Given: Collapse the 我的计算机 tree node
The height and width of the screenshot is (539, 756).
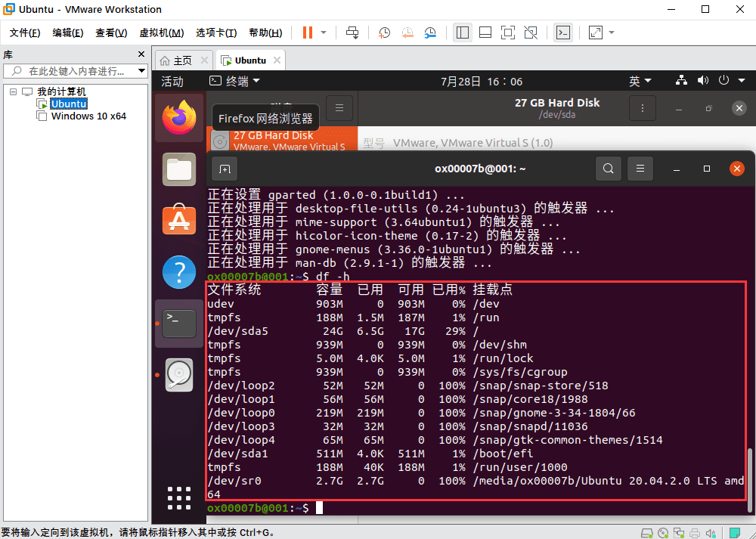Looking at the screenshot, I should (14, 91).
